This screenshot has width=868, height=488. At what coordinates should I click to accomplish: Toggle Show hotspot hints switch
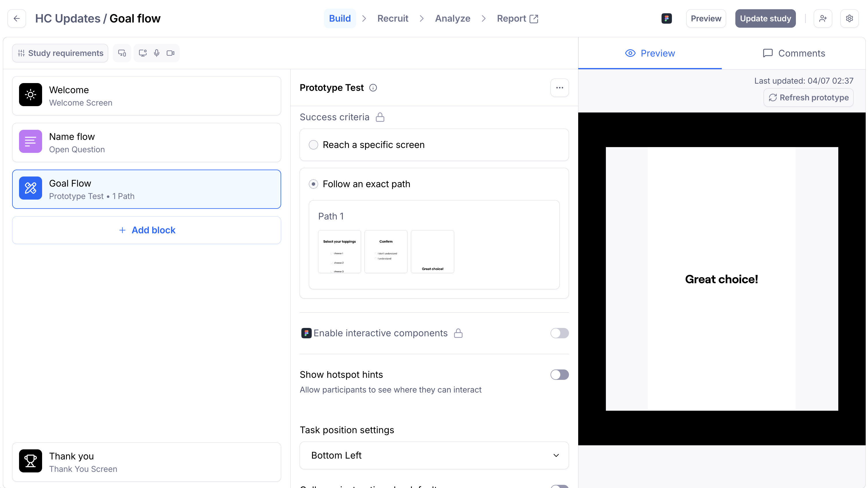click(560, 375)
